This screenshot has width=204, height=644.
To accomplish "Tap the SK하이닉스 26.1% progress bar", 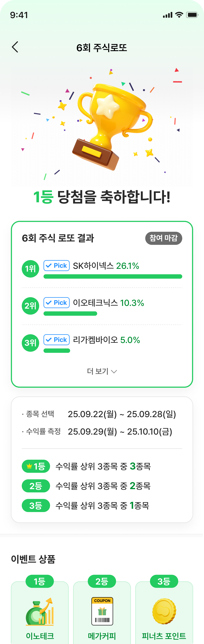I will click(x=113, y=276).
